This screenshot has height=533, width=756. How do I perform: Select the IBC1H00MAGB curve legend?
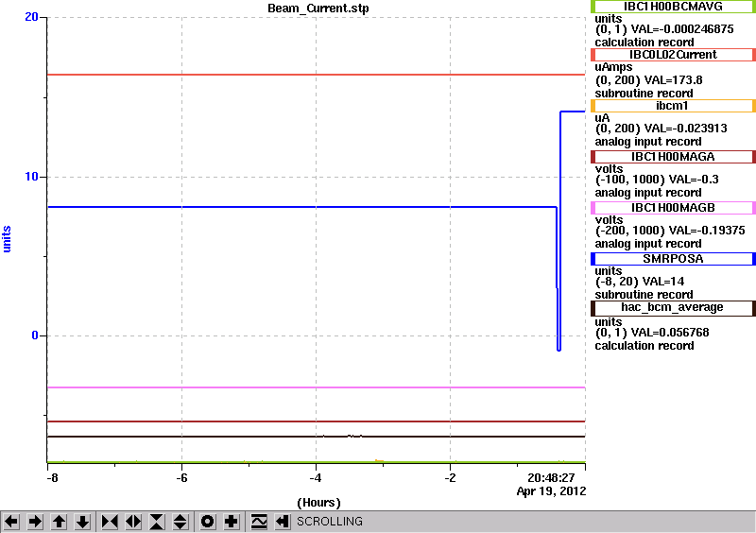click(673, 208)
